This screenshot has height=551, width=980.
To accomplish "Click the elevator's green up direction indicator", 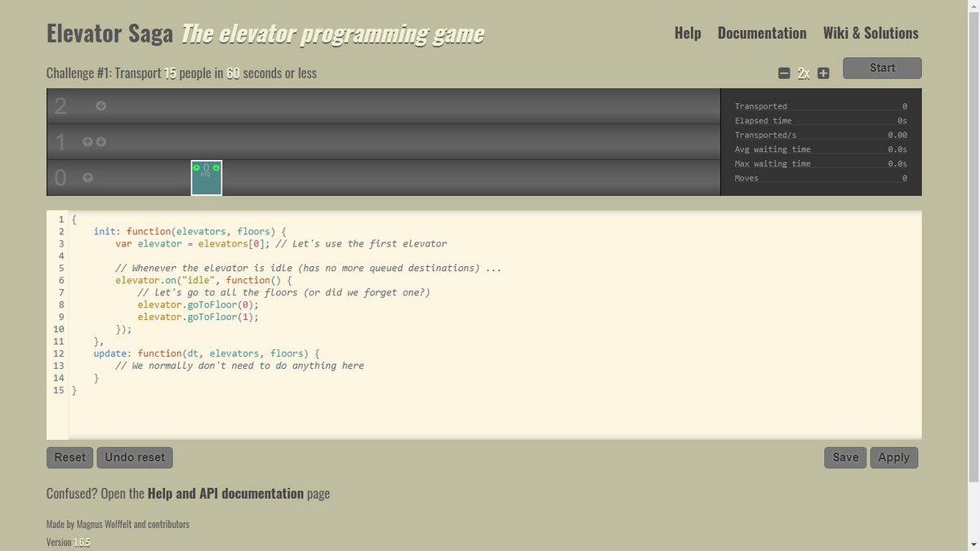I will click(196, 168).
